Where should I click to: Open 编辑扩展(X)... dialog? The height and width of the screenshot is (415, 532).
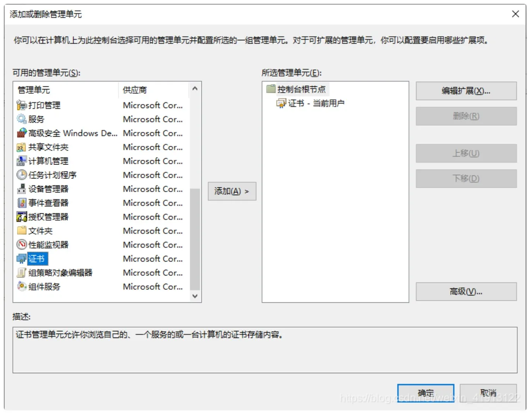[x=466, y=91]
